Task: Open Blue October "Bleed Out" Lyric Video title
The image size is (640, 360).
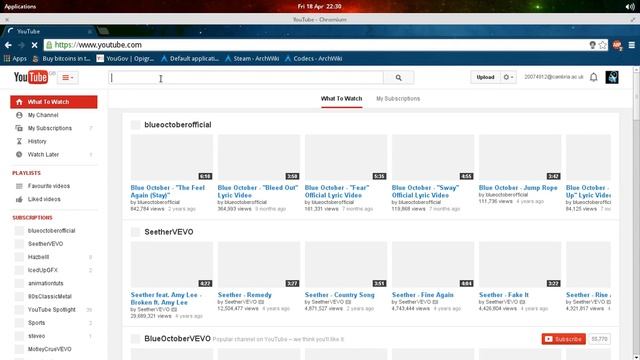Action: point(258,191)
